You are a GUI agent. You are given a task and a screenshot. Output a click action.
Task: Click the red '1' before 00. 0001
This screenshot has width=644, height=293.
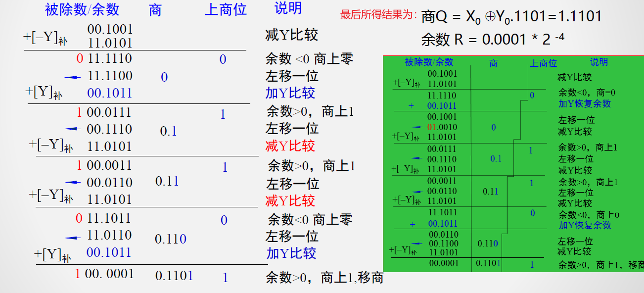78,273
